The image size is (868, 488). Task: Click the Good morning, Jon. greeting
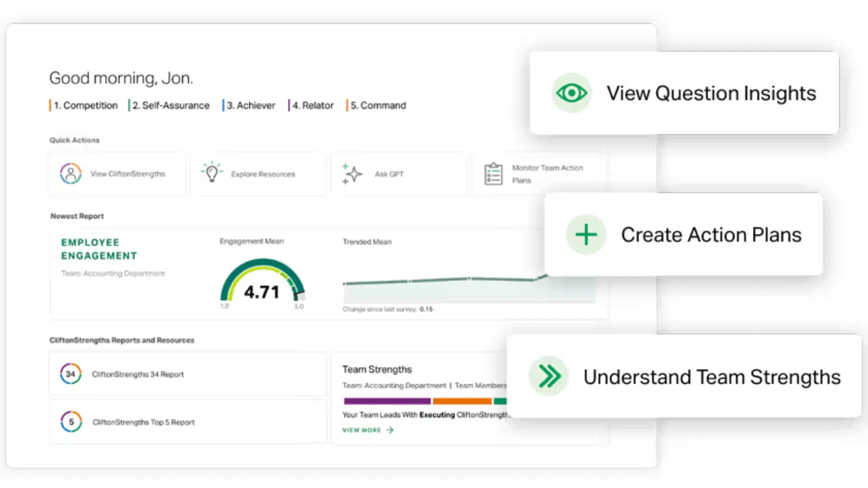point(121,78)
